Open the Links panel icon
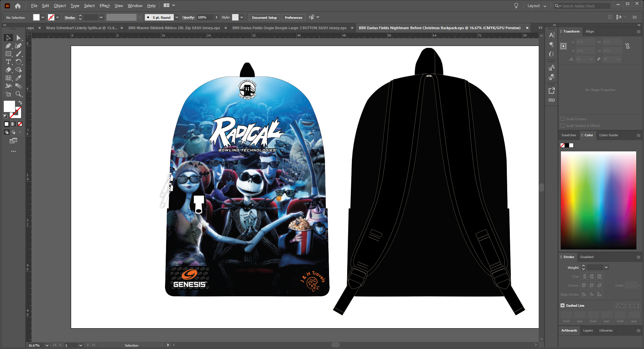This screenshot has height=349, width=644. (551, 100)
